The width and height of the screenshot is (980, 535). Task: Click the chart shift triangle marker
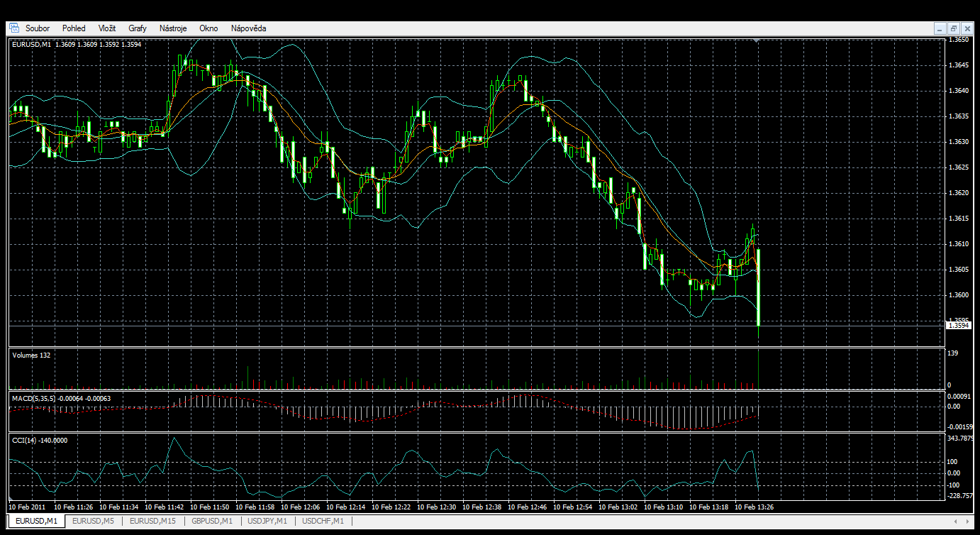(x=758, y=41)
